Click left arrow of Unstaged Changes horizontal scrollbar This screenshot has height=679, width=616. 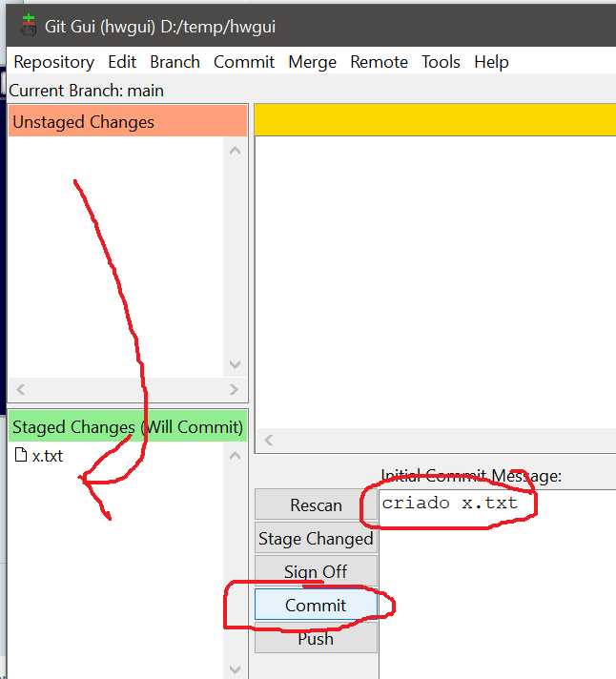click(x=20, y=389)
